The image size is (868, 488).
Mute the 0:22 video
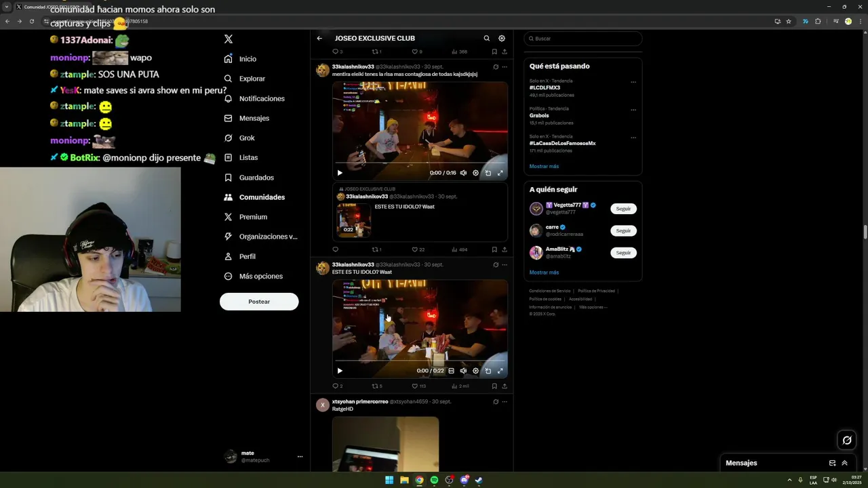[463, 371]
